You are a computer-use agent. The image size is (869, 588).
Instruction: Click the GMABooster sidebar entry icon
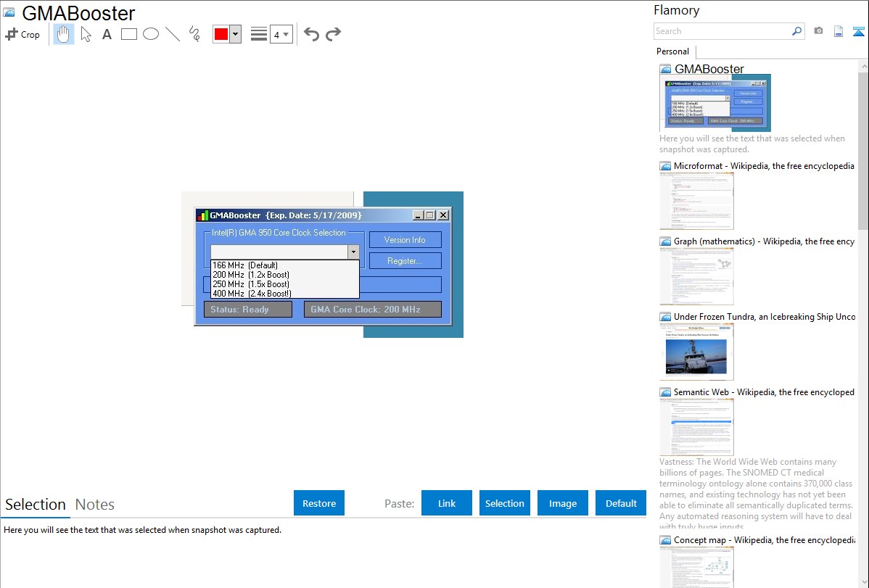click(665, 70)
